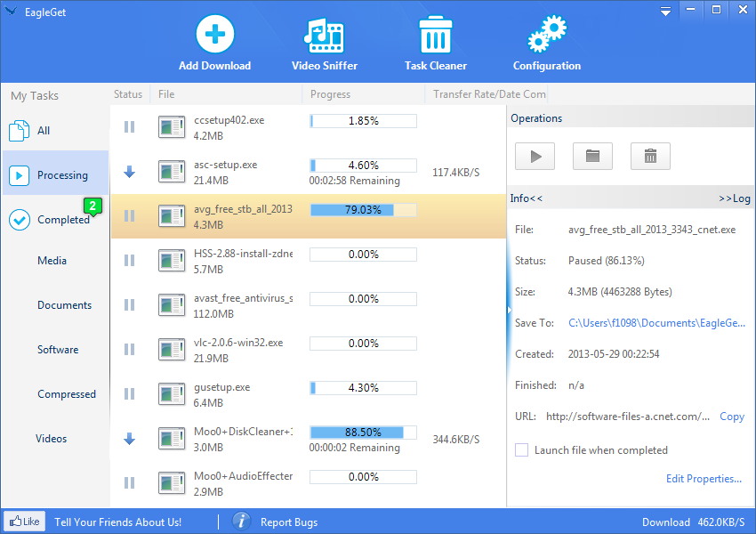
Task: Click the open folder icon in Operations
Action: click(592, 156)
